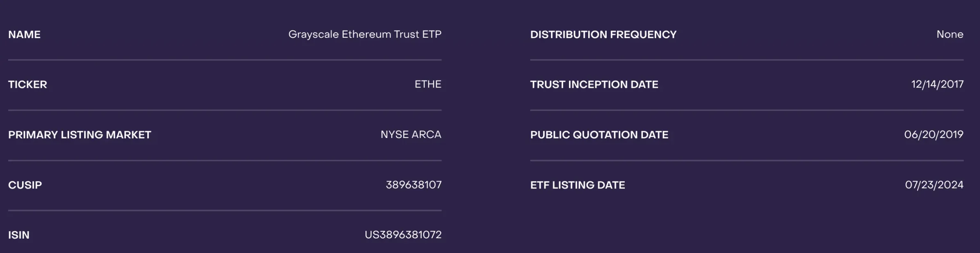Select the ISIN code US3896381072
Image resolution: width=980 pixels, height=253 pixels.
(403, 235)
